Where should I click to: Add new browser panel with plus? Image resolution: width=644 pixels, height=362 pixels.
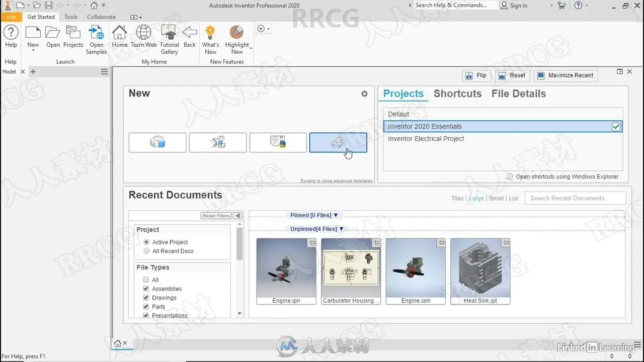[x=33, y=72]
